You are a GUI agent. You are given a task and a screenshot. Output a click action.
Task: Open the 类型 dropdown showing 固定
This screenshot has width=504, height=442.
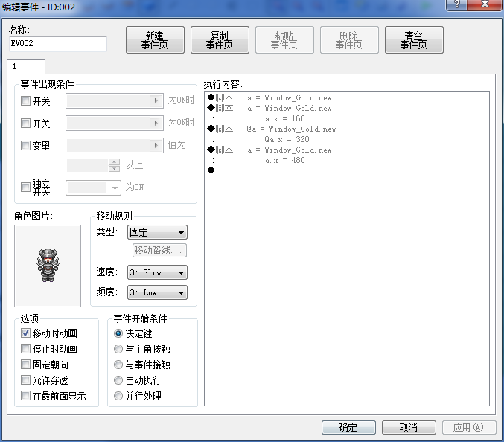click(158, 232)
